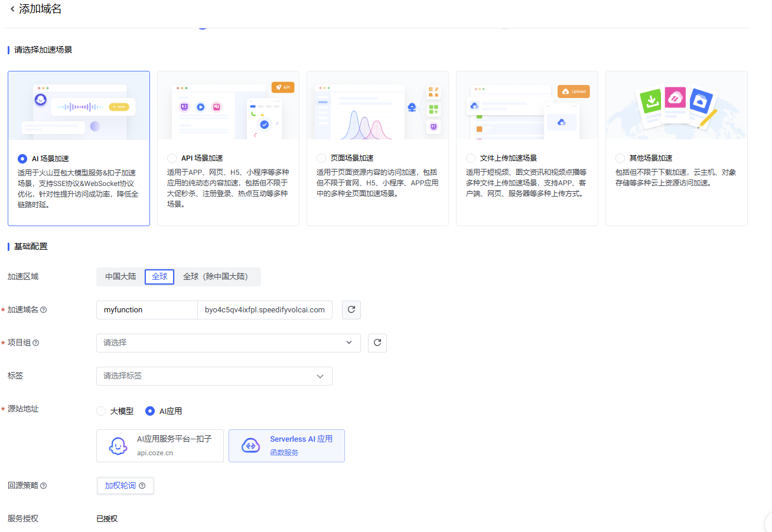Select the 页面场景加速 radio button
Screen dimensions: 772x532
click(321, 158)
